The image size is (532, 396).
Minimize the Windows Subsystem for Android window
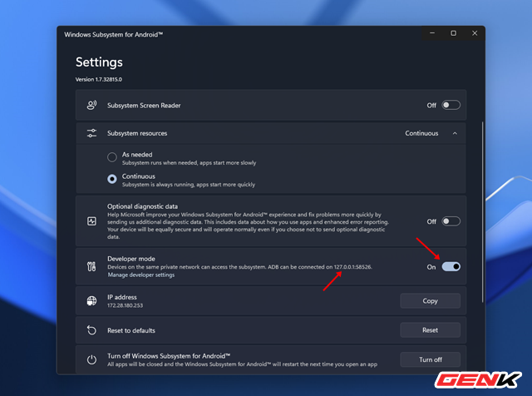pos(432,33)
